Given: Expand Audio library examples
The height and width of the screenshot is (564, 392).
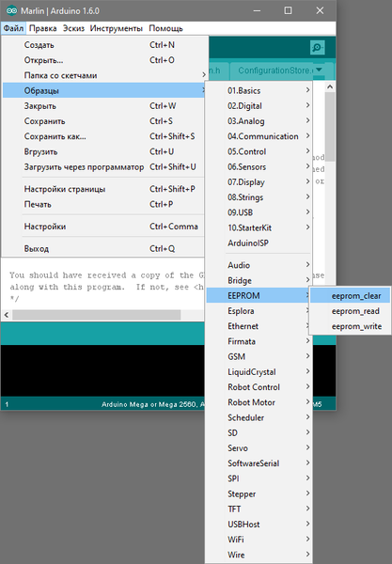Looking at the screenshot, I should (x=259, y=265).
